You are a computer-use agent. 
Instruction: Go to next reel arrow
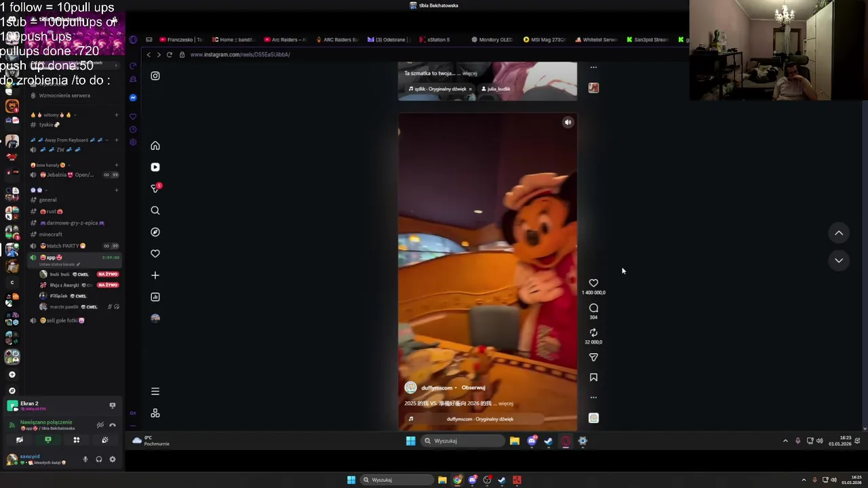pos(839,260)
